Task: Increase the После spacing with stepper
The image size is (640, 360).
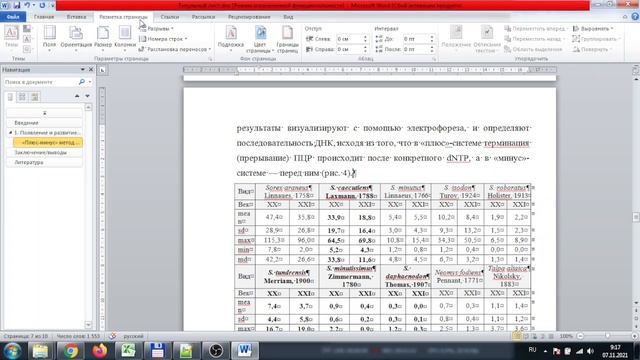Action: tap(432, 47)
